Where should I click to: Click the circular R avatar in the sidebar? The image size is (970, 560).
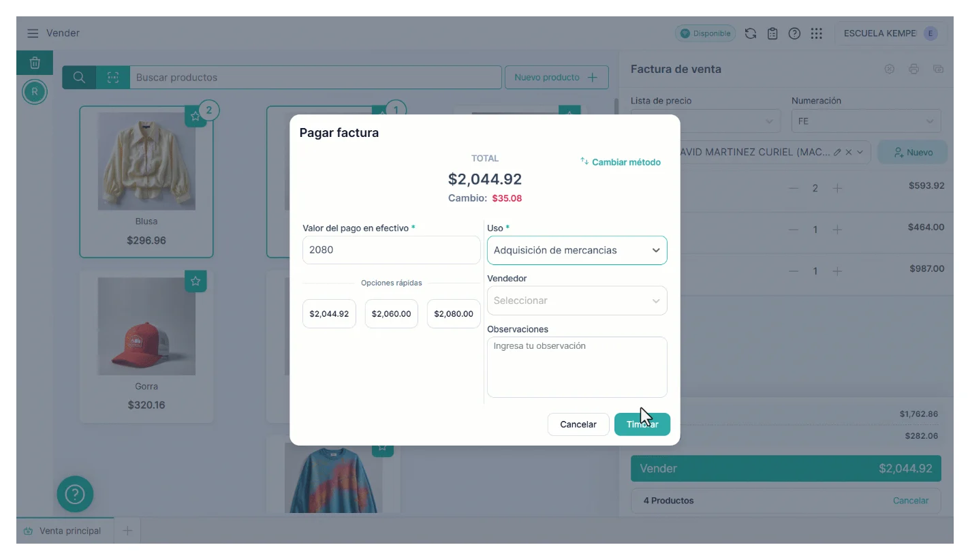click(35, 92)
